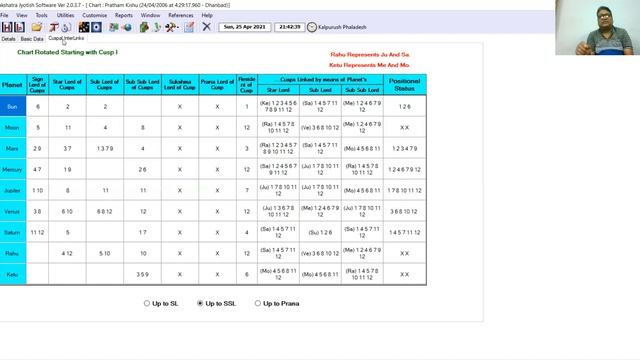Click the Kalpurush Phaladesh label
640x360 pixels.
pos(342,27)
